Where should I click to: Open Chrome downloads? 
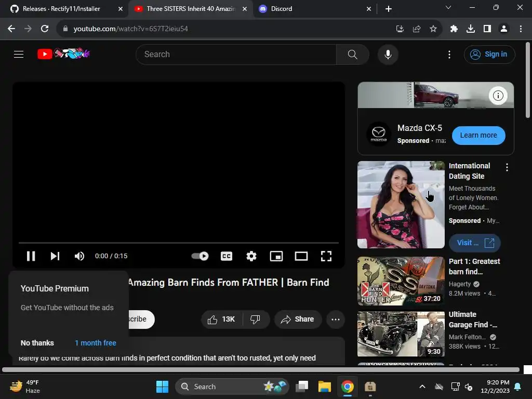point(471,29)
